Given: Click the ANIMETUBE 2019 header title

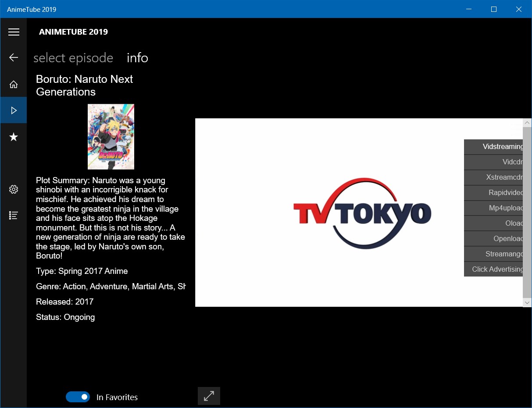Looking at the screenshot, I should pos(73,32).
